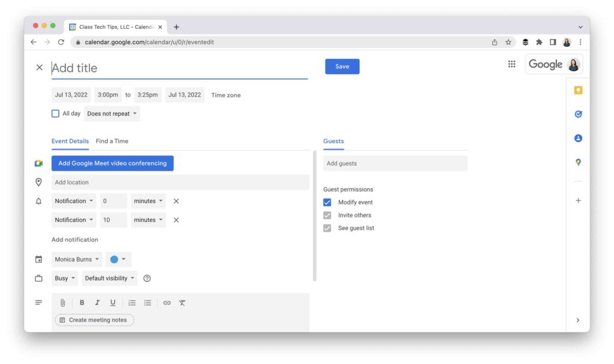Enable the Invite others permission

pyautogui.click(x=327, y=215)
